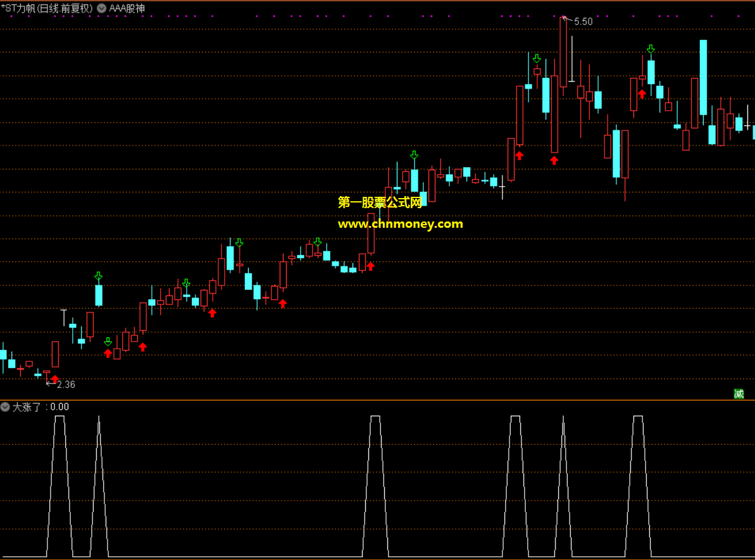Expand the 大涨了 indicator dropdown arrow
Image resolution: width=755 pixels, height=560 pixels.
tap(5, 407)
